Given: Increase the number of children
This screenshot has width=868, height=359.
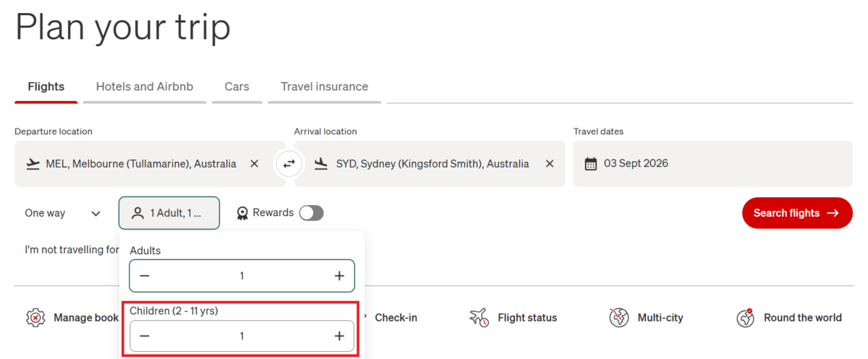Looking at the screenshot, I should point(339,336).
